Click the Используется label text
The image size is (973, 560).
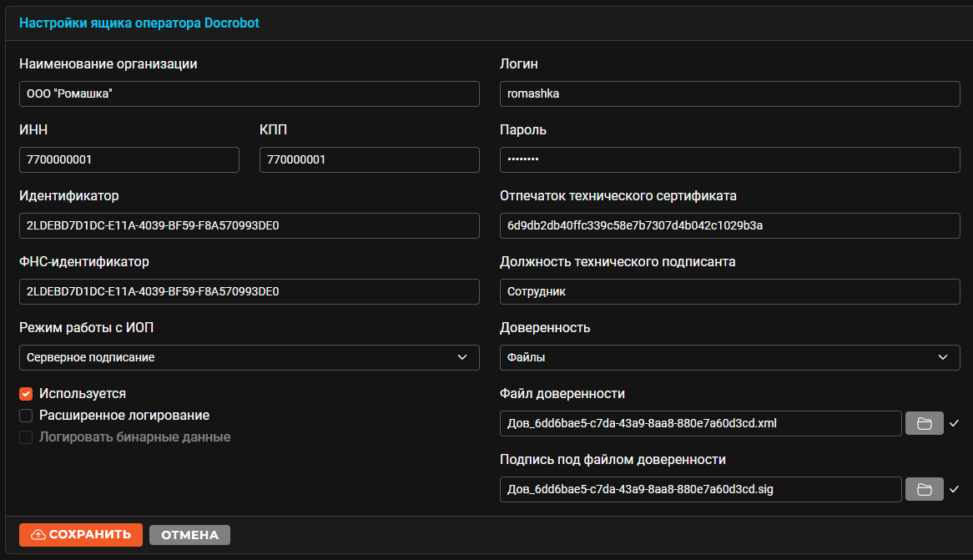pos(83,394)
